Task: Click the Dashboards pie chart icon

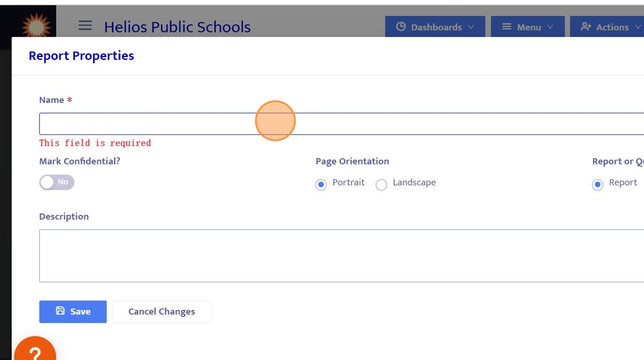Action: click(401, 27)
